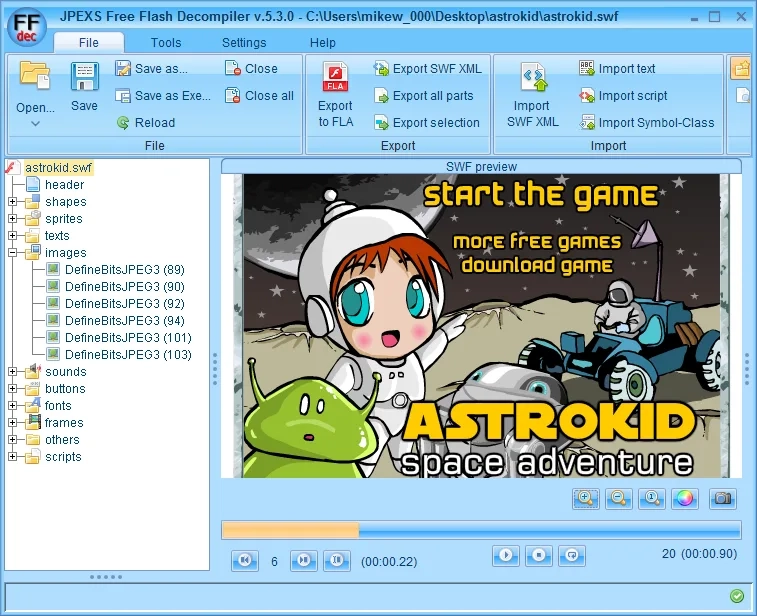Click 'start the game' in preview
The image size is (757, 616).
pyautogui.click(x=541, y=195)
